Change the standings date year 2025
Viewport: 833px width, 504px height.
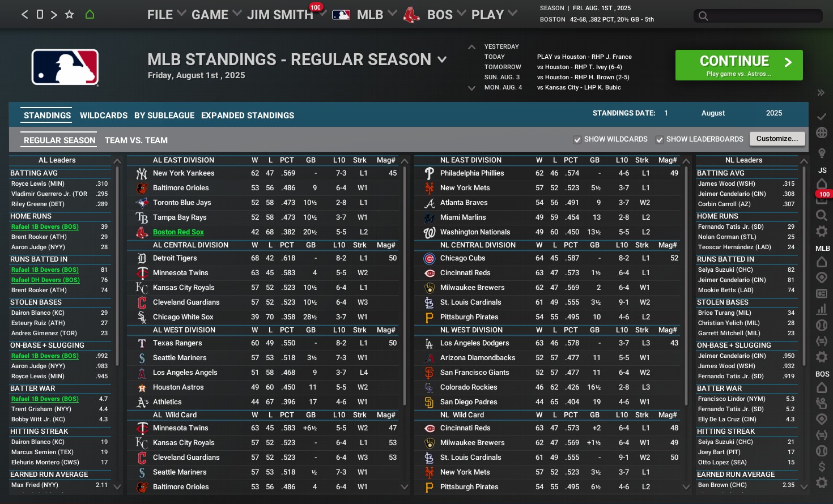(x=774, y=113)
